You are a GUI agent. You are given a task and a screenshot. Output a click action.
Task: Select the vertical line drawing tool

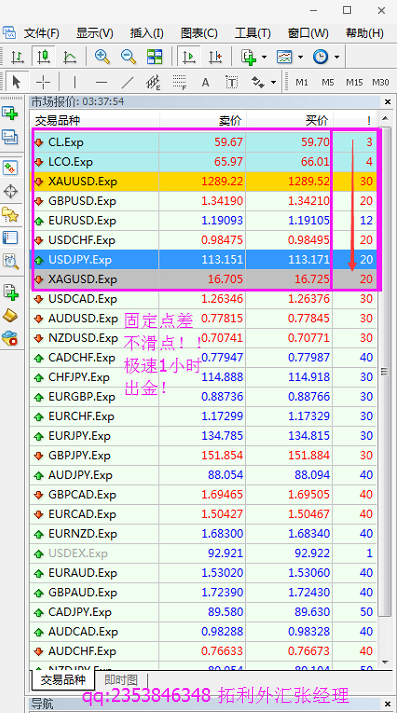(75, 82)
